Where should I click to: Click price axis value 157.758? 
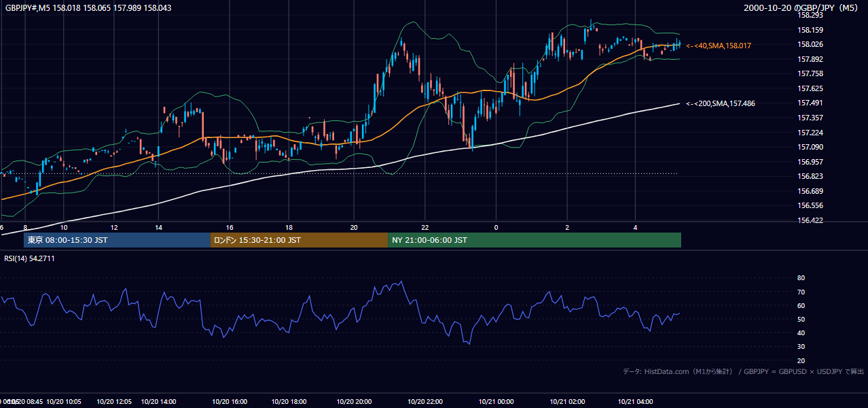point(810,73)
